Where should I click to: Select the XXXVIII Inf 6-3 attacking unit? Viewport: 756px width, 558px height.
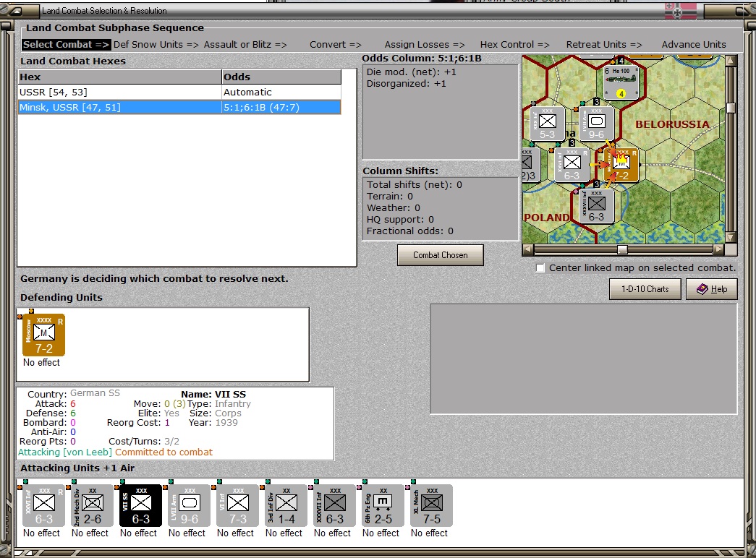334,506
